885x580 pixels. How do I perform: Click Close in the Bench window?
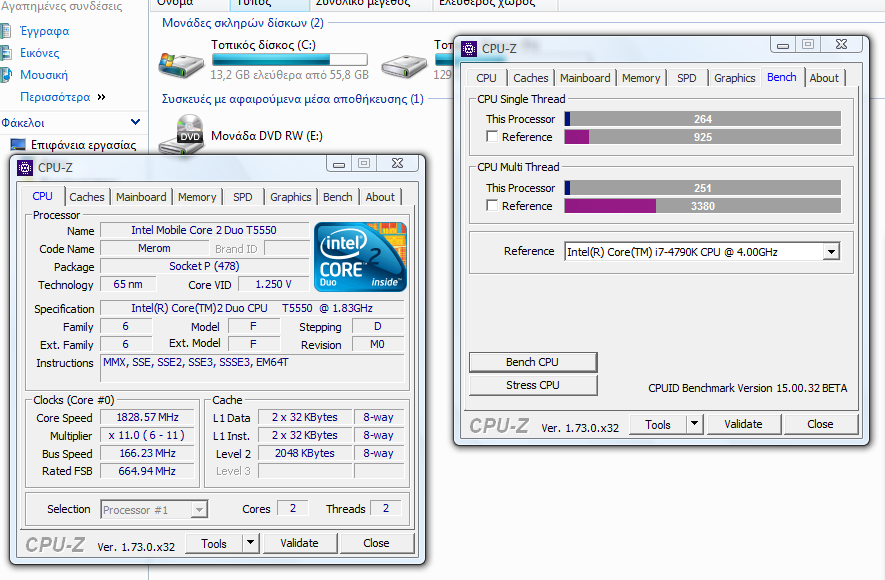click(820, 424)
